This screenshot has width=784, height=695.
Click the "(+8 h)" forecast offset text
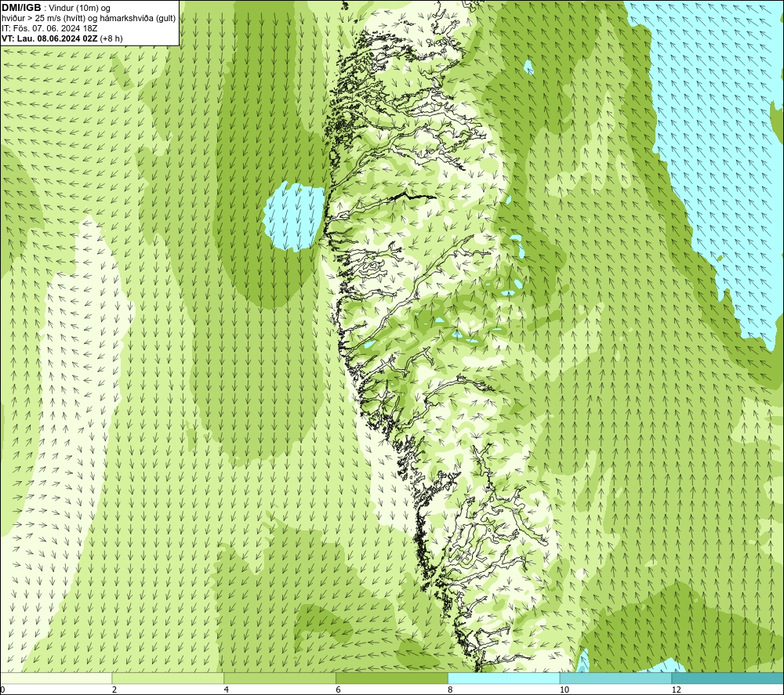(111, 38)
